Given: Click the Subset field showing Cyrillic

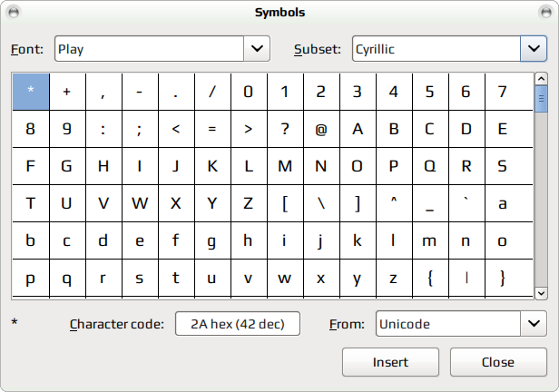Looking at the screenshot, I should (x=436, y=48).
